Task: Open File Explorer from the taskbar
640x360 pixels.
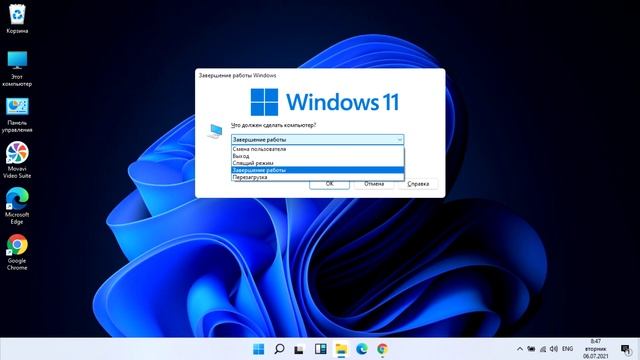Action: 341,349
